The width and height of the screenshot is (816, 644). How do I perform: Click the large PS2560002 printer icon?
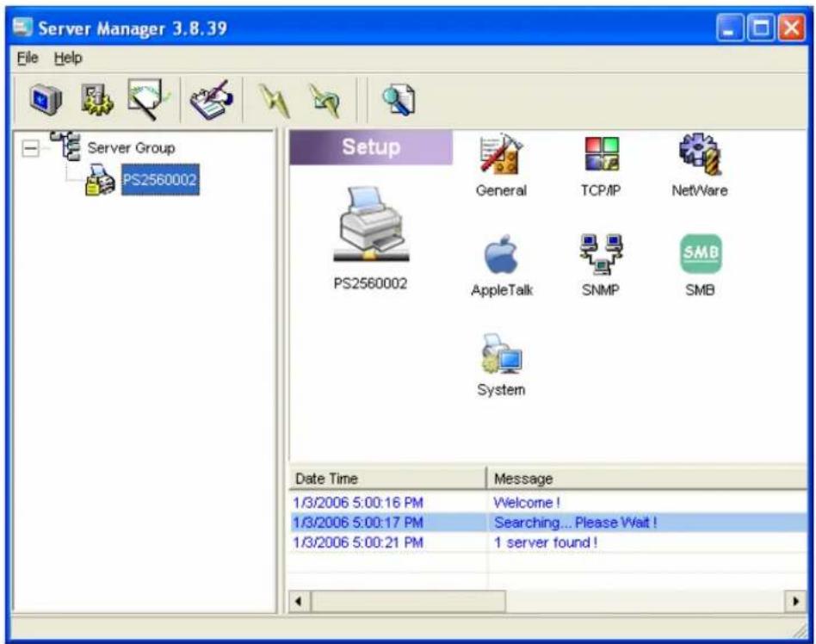point(370,224)
